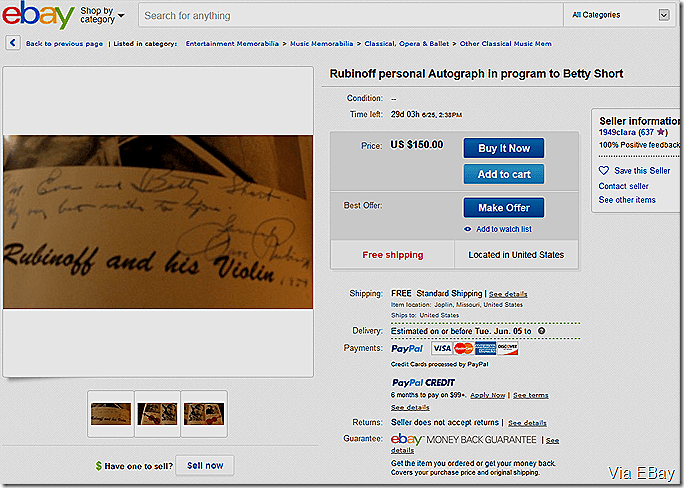Open the Contact seller link

pos(623,186)
